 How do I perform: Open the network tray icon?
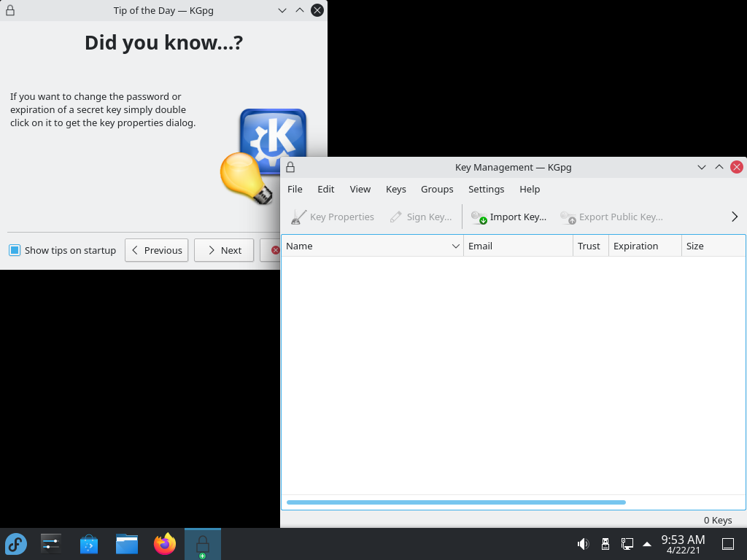[627, 544]
